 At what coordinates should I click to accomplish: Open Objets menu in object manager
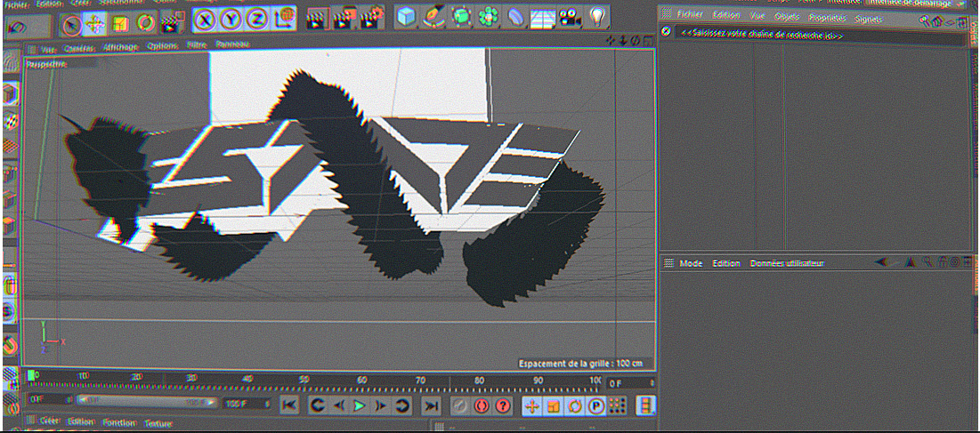tap(786, 17)
